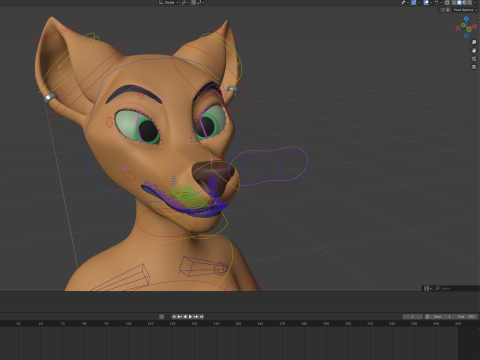The image size is (480, 360).
Task: Click the pan view hand icon
Action: click(x=474, y=51)
